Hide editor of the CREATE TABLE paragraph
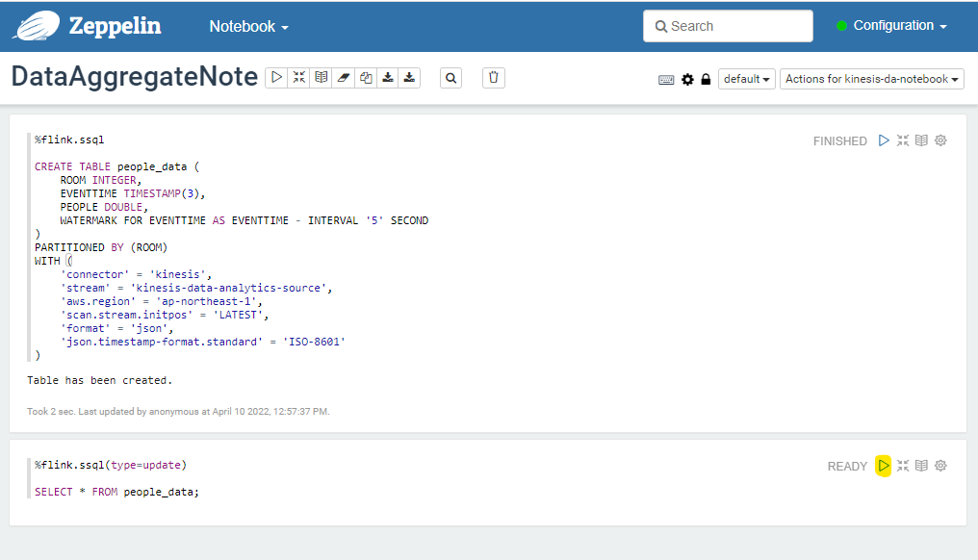The image size is (978, 560). tap(903, 140)
